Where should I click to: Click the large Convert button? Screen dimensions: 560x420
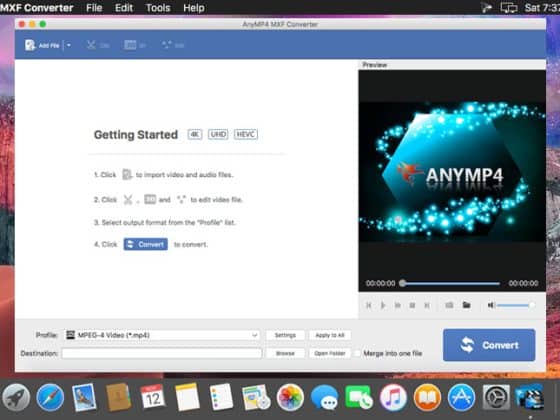(489, 345)
